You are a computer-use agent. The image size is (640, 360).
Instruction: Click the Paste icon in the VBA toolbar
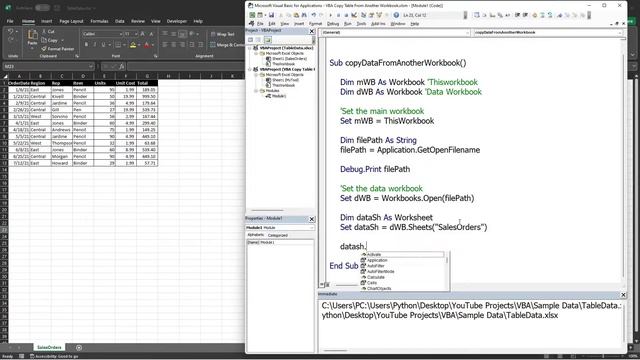point(296,15)
